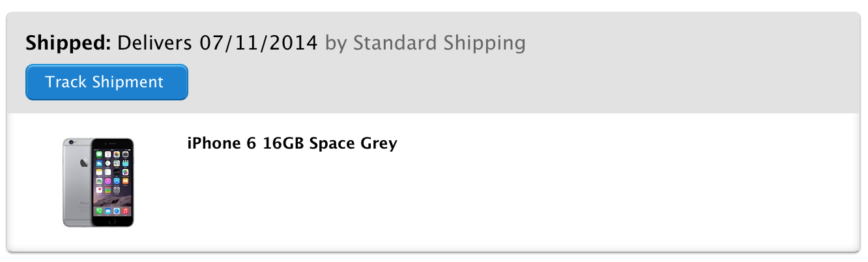Click the Camera app icon on the phone screen
868x262 pixels.
pos(125,154)
